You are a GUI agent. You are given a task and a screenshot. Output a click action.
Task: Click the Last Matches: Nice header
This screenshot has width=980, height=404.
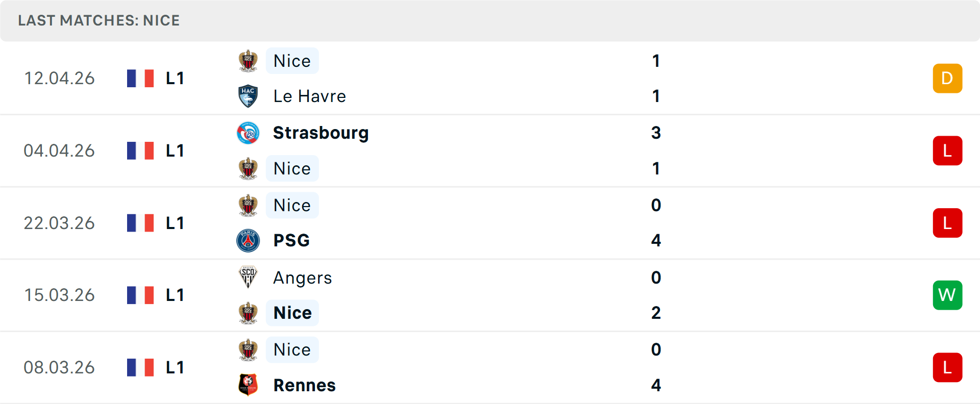click(x=99, y=20)
